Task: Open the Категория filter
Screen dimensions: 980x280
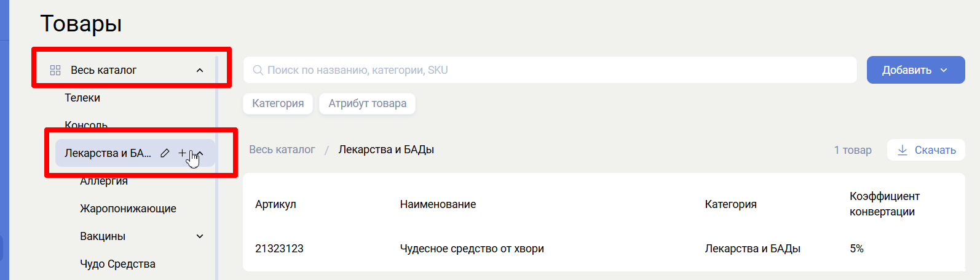Action: [x=278, y=103]
